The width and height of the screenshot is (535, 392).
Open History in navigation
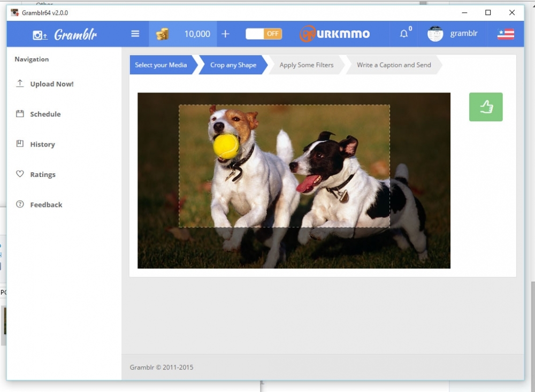click(42, 144)
